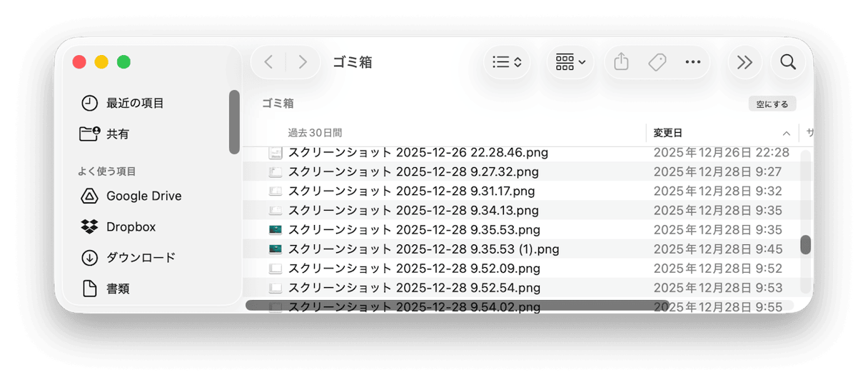The height and width of the screenshot is (385, 868).
Task: Click the clock icon beside 最近の項目
Action: [x=89, y=103]
